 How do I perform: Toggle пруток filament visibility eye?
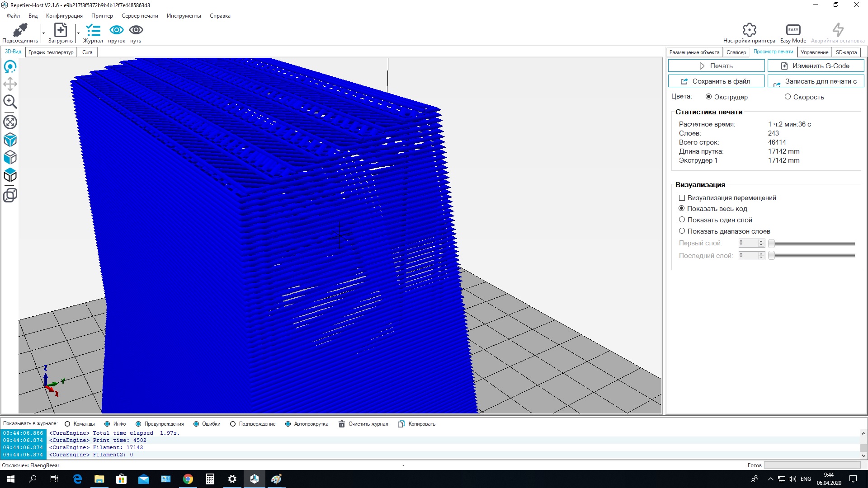(x=117, y=30)
